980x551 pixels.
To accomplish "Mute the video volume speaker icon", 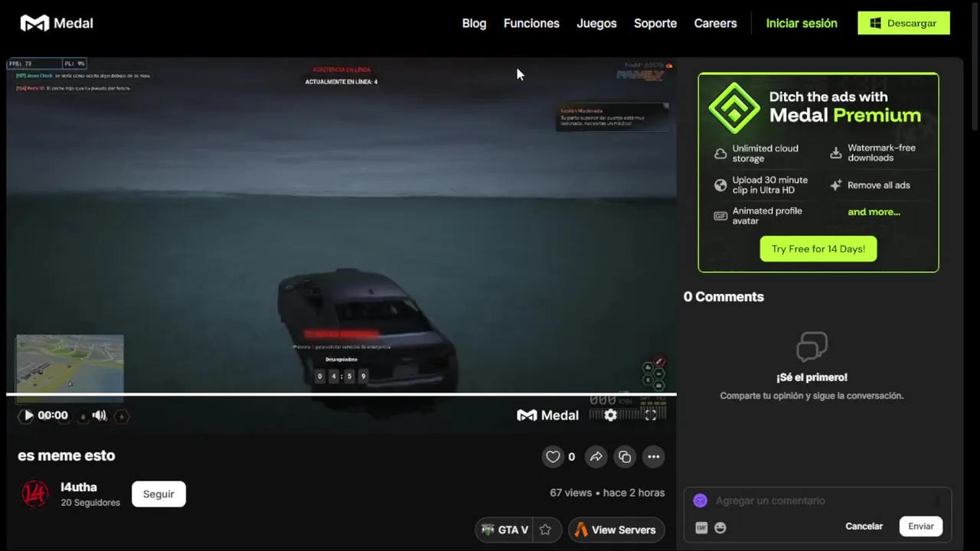I will point(100,416).
